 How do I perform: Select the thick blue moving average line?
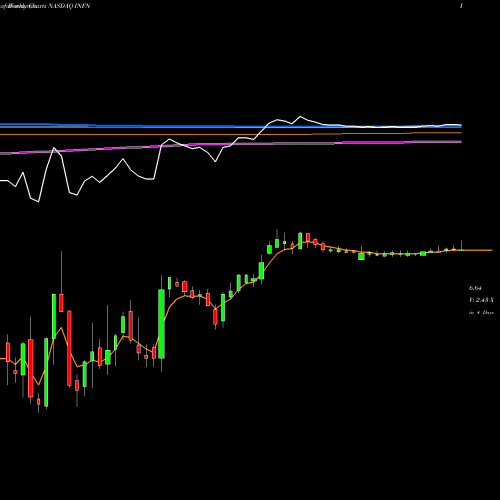point(231,126)
